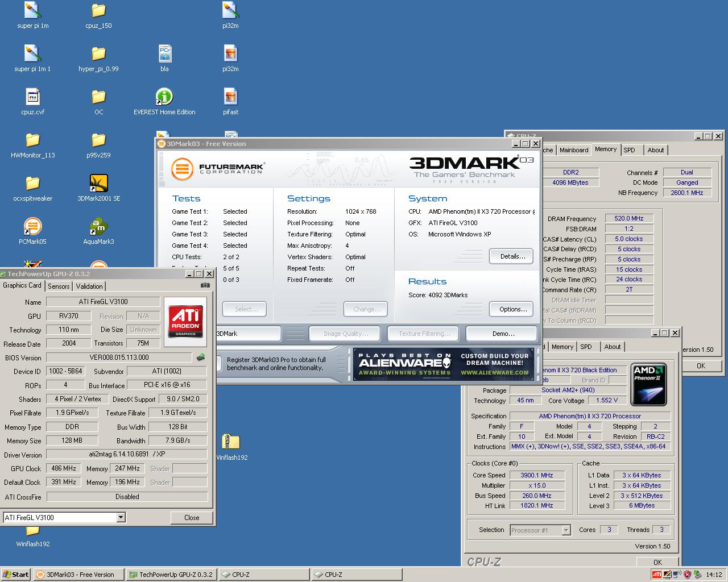Open the HWMonitor_113 folder
The image size is (728, 582).
(x=32, y=141)
